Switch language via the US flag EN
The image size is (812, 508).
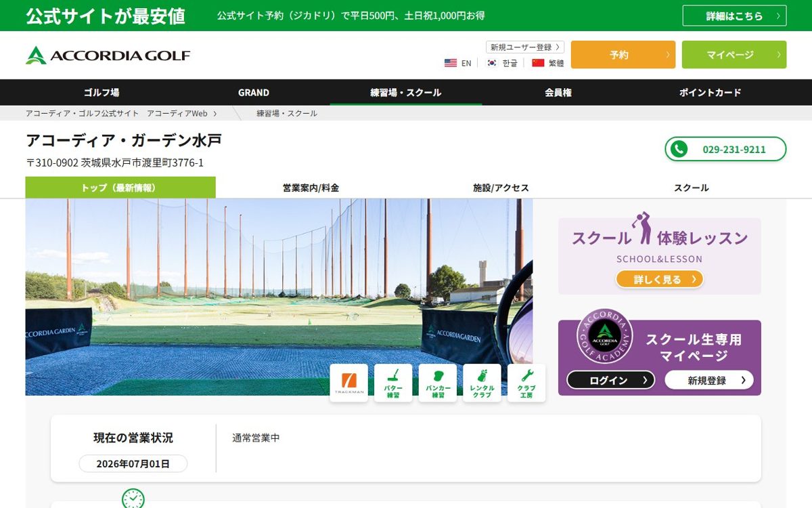tap(458, 63)
